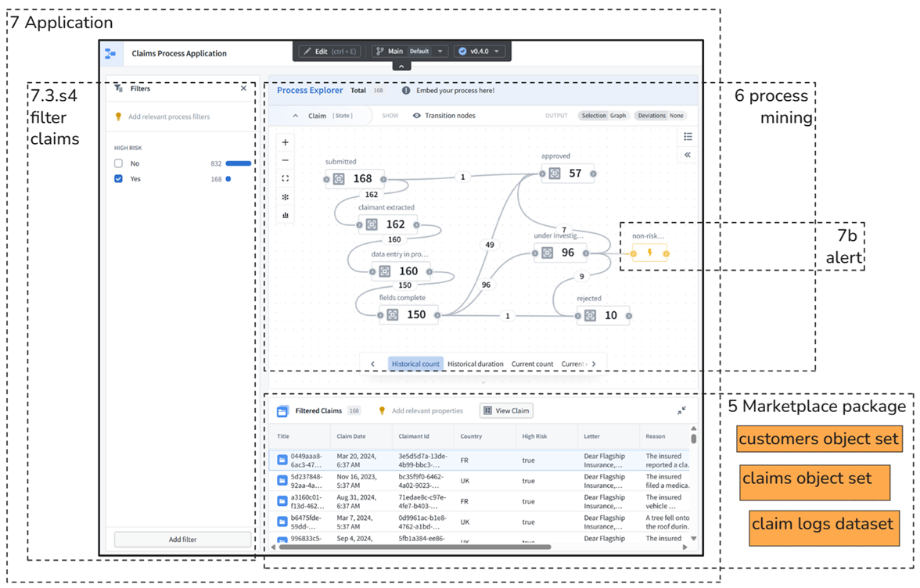Open the list view icon in Process Explorer
The height and width of the screenshot is (588, 920).
click(688, 137)
